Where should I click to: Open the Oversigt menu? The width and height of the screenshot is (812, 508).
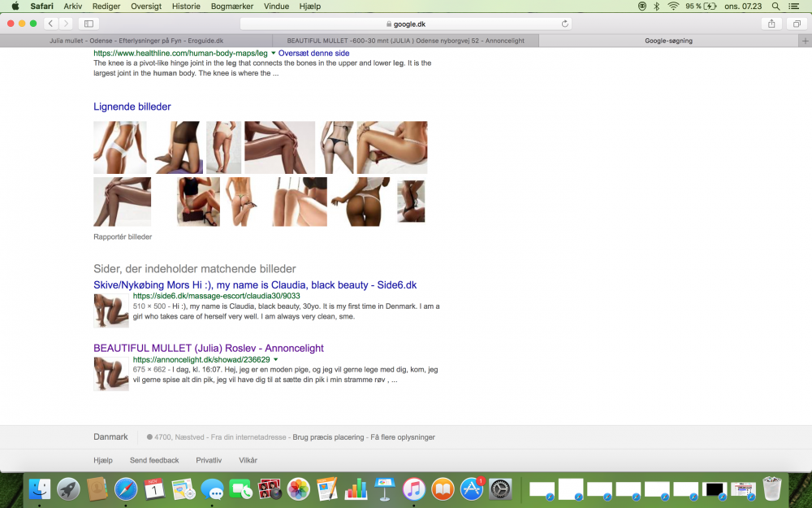pos(146,7)
